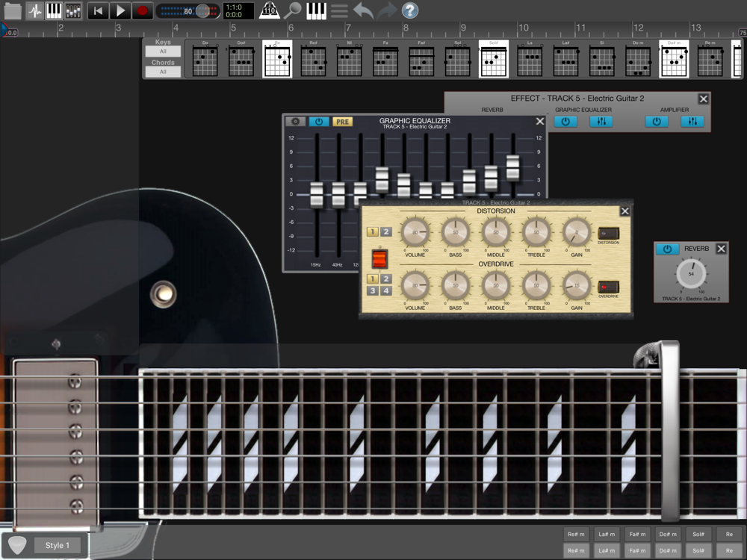Click the magnifier zoom icon
This screenshot has width=747, height=560.
[293, 10]
